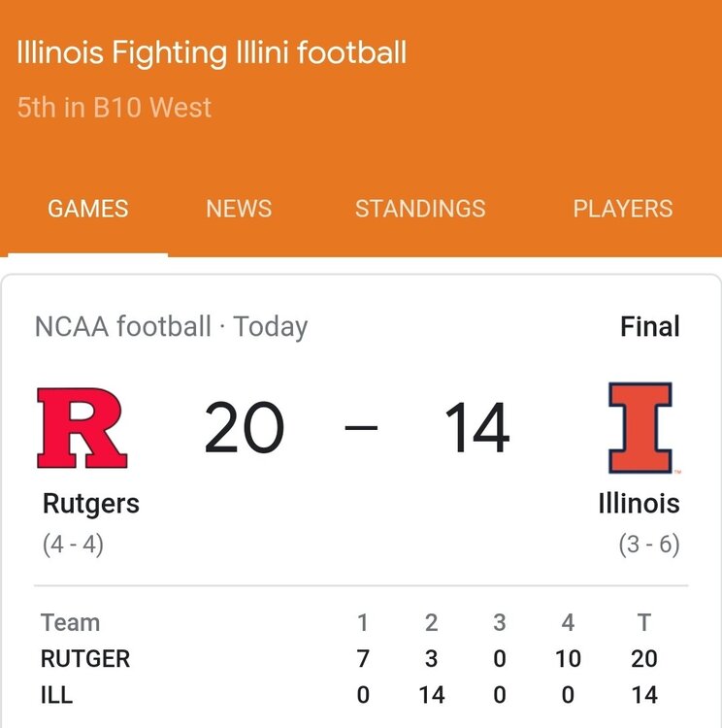Click the Illinois team name
Screen dimensions: 722x728
point(639,504)
